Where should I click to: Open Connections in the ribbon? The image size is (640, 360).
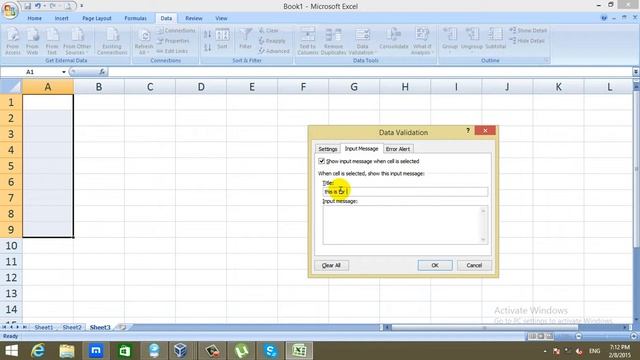(x=176, y=31)
